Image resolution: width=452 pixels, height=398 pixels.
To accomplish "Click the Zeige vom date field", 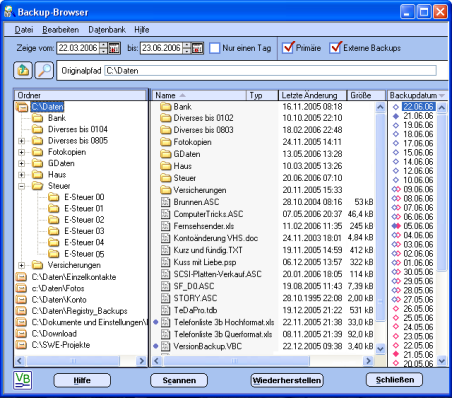I will pyautogui.click(x=78, y=48).
